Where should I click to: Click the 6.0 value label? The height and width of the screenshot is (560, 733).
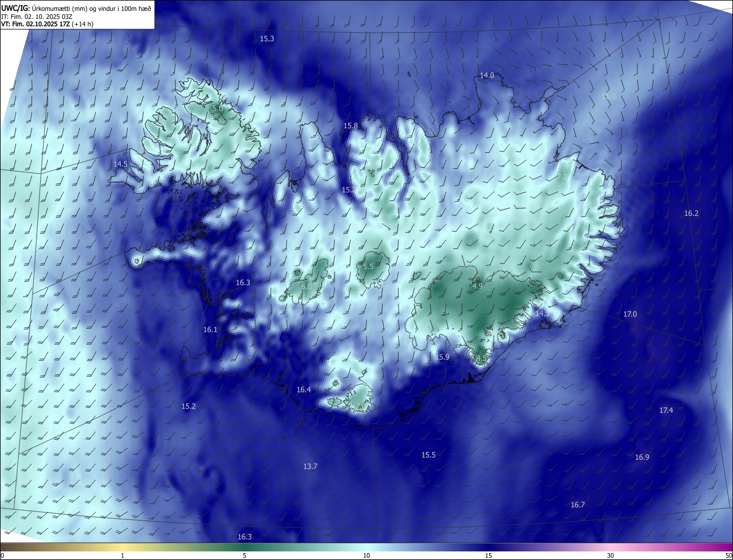[306, 286]
